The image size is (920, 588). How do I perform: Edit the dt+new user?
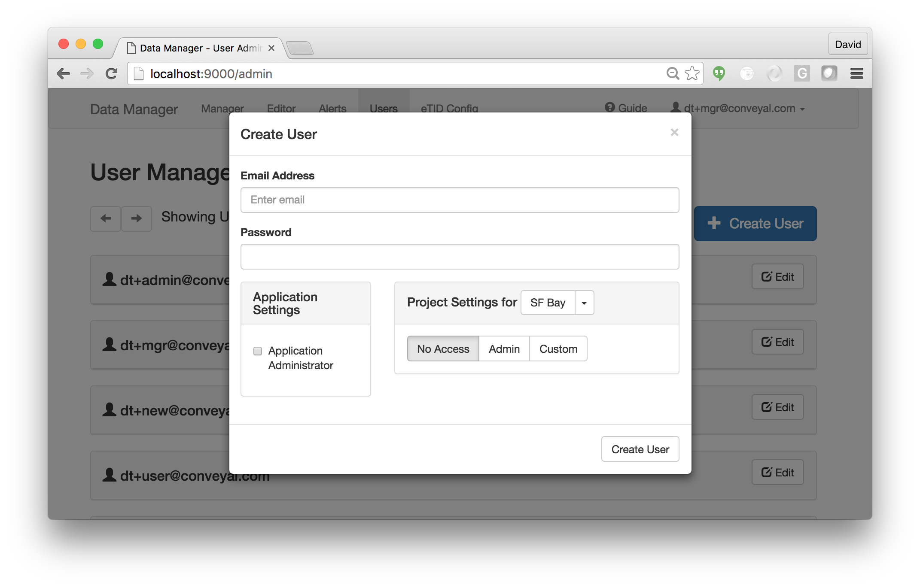click(777, 407)
